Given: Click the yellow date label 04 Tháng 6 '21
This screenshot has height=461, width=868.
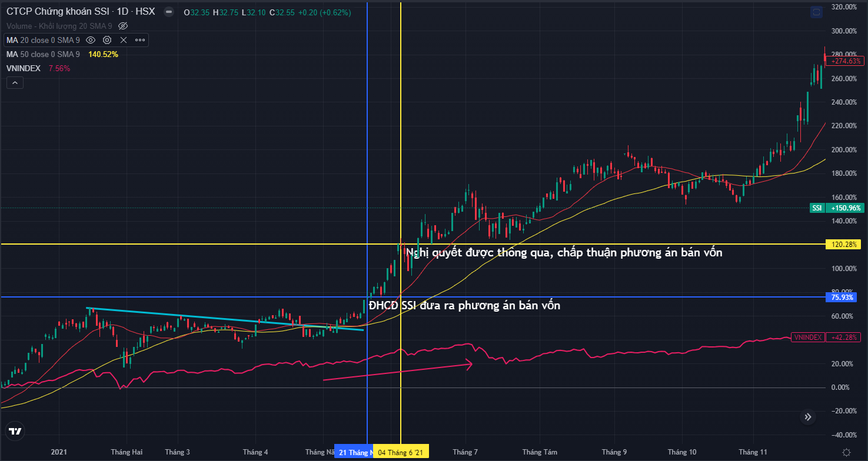Looking at the screenshot, I should coord(401,452).
